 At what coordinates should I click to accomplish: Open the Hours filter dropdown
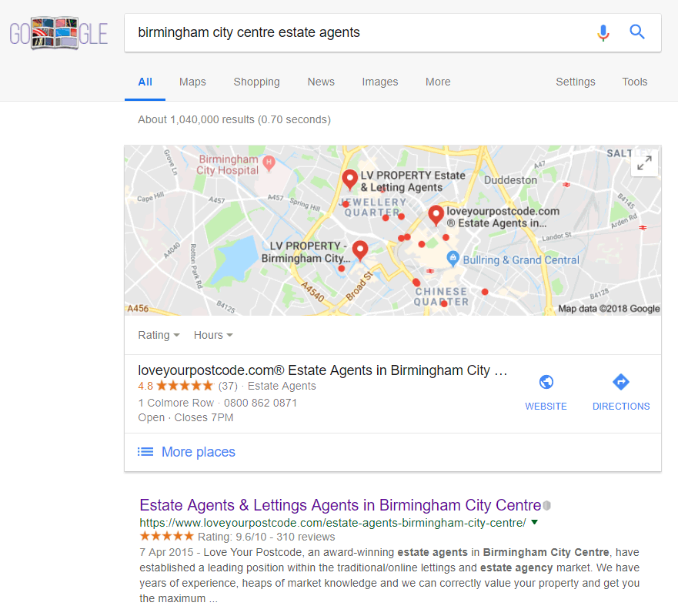tap(213, 335)
